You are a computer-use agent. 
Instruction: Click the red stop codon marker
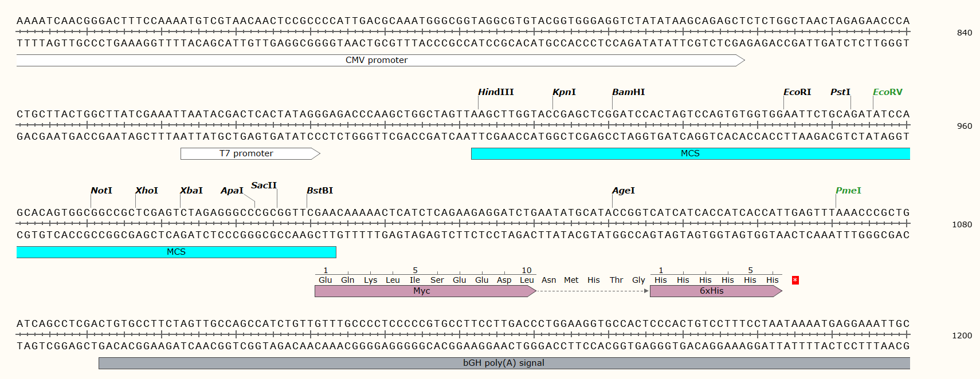(x=795, y=280)
